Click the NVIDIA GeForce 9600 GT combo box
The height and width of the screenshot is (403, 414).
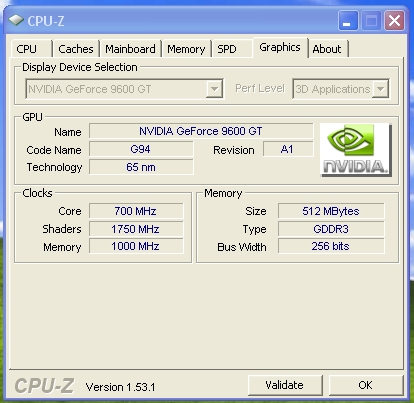click(124, 89)
